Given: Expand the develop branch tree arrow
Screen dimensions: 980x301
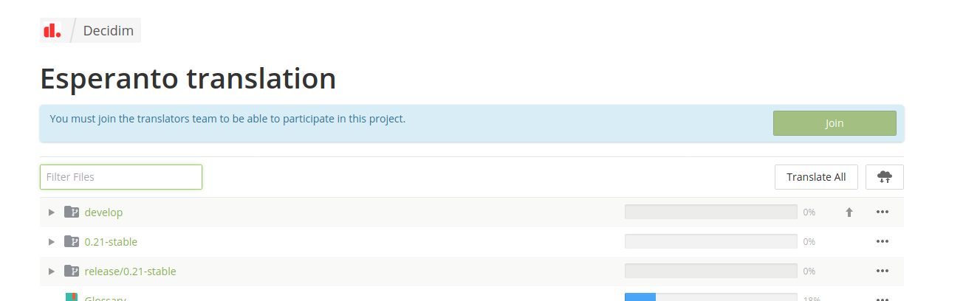Looking at the screenshot, I should pos(52,212).
